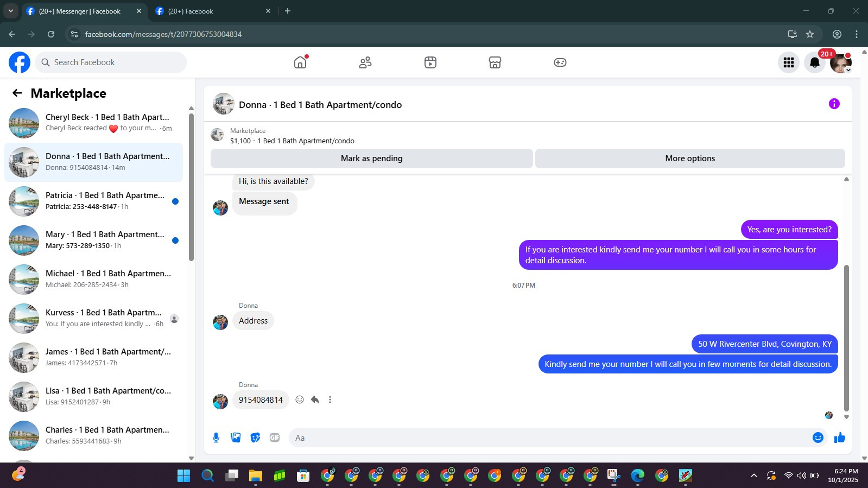Open the Chrome three-dot menu

tap(857, 34)
